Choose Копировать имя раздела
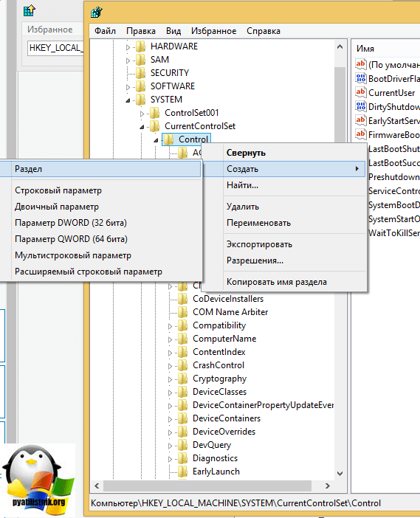Screen dimensions: 420x518 point(284,282)
